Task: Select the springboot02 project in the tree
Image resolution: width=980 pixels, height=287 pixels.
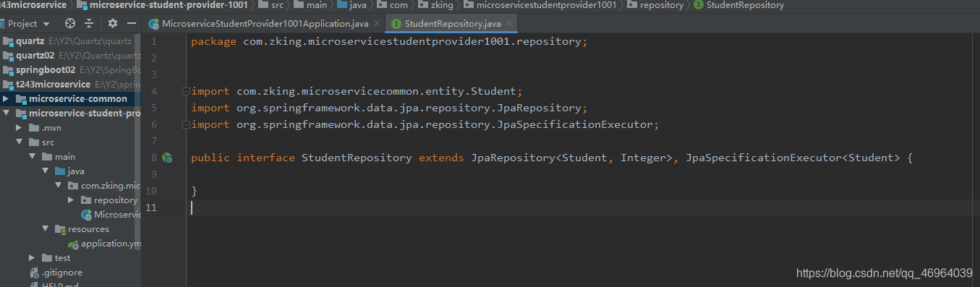Action: tap(70, 70)
